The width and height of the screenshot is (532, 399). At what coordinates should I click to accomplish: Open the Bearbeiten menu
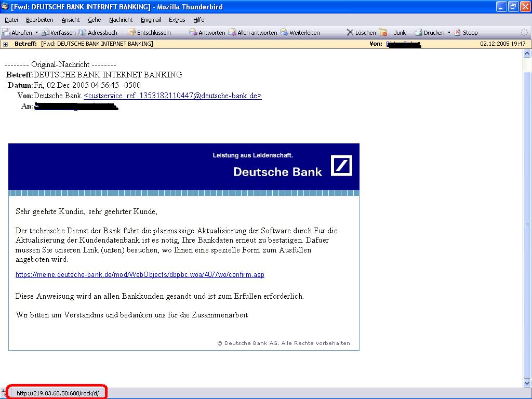click(39, 20)
